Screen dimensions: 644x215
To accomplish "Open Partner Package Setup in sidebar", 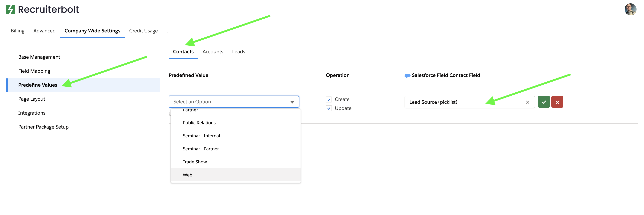I will point(43,127).
